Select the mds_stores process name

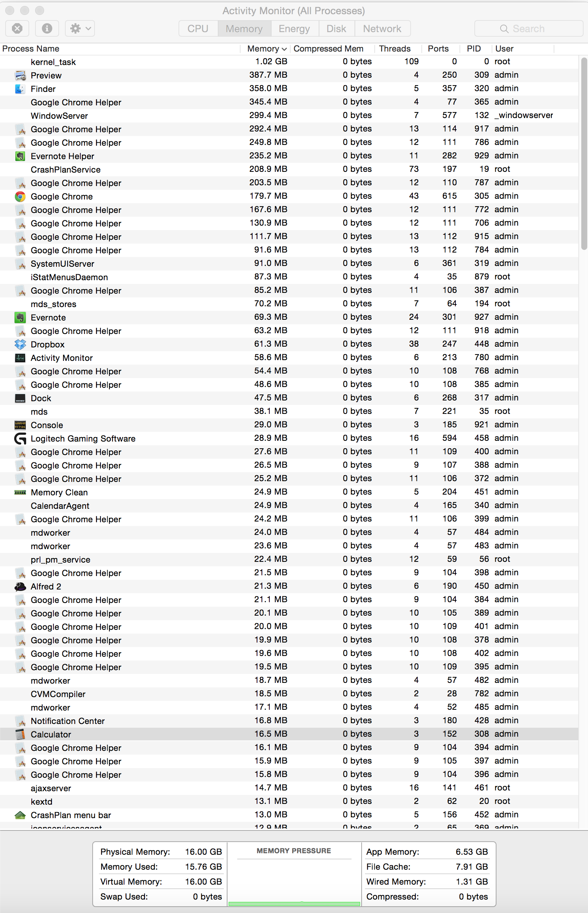53,304
